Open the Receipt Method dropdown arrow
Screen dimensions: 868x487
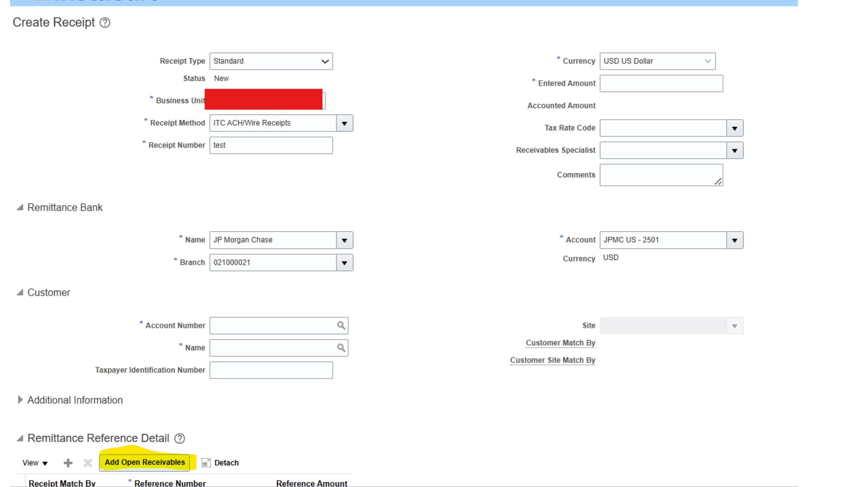(x=344, y=123)
